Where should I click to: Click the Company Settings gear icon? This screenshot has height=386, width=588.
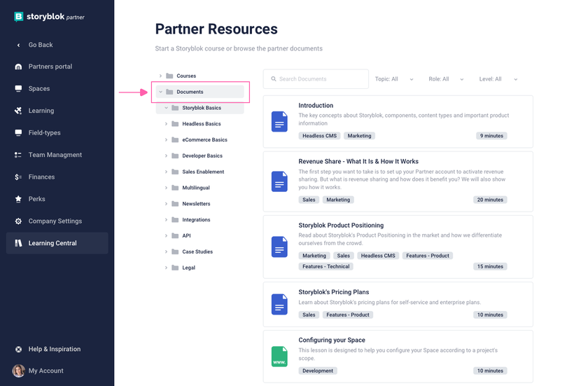pyautogui.click(x=18, y=221)
